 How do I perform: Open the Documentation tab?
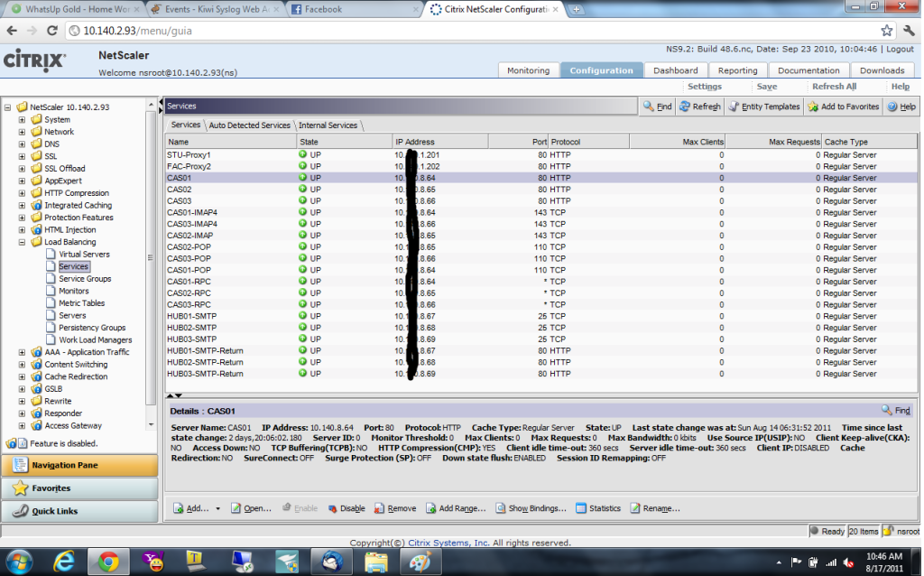tap(808, 70)
